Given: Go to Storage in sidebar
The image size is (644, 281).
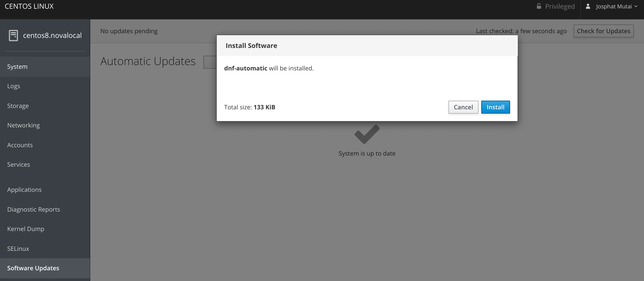Looking at the screenshot, I should pyautogui.click(x=45, y=106).
